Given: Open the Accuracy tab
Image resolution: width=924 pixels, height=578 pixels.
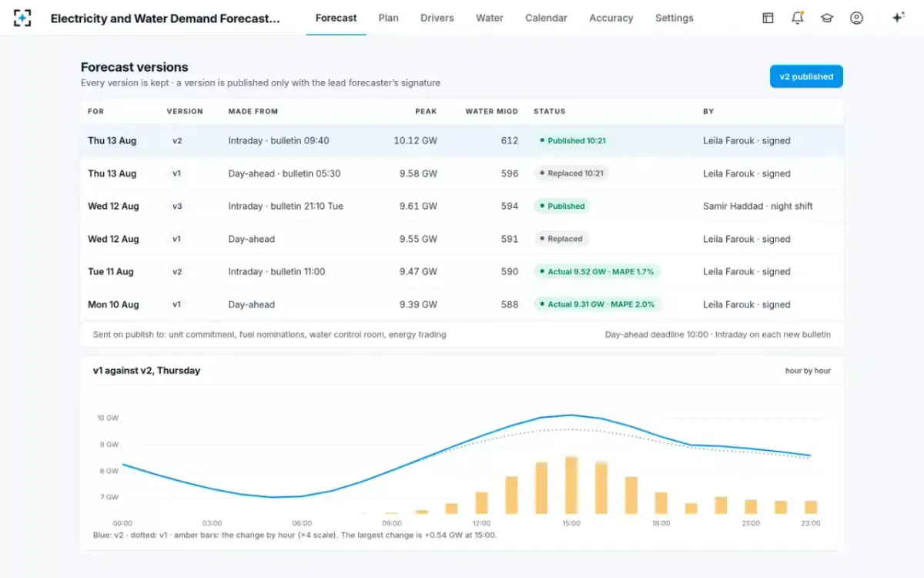Looking at the screenshot, I should (x=611, y=18).
